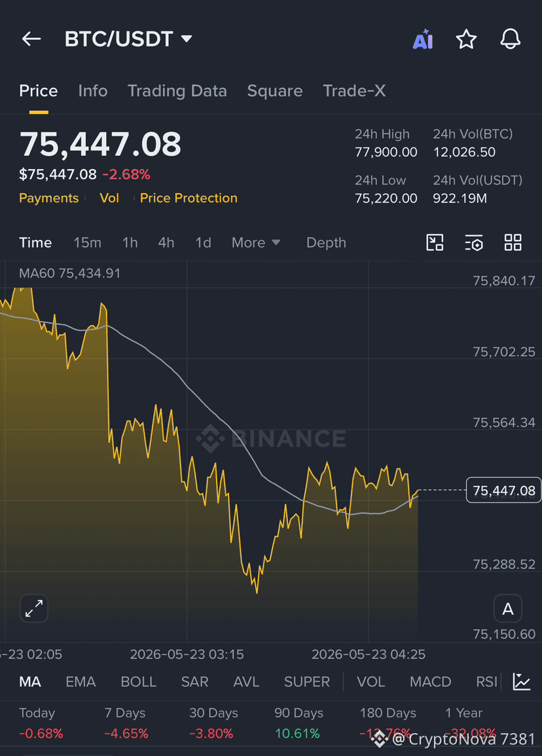The width and height of the screenshot is (542, 756).
Task: Tap the MA60 75,434.91 legend
Action: [70, 273]
